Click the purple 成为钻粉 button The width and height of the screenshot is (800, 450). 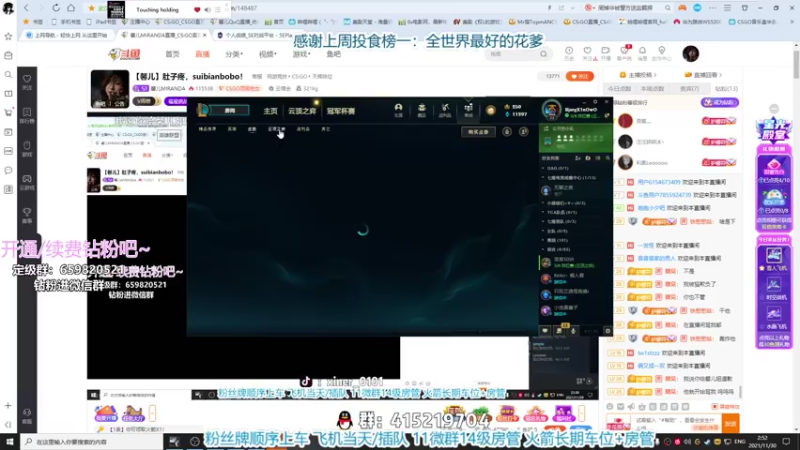[719, 103]
